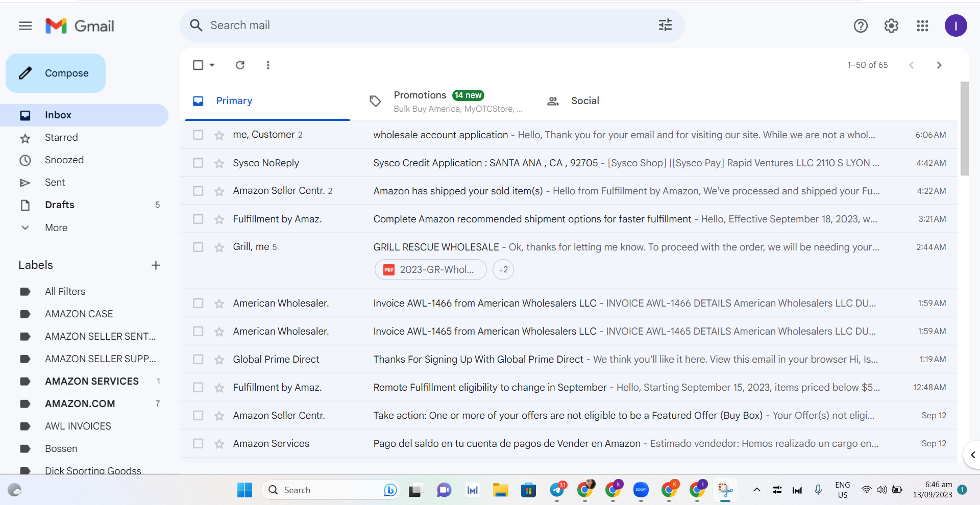This screenshot has height=505, width=980.
Task: Select the wholesale account application email checkbox
Action: (x=198, y=135)
